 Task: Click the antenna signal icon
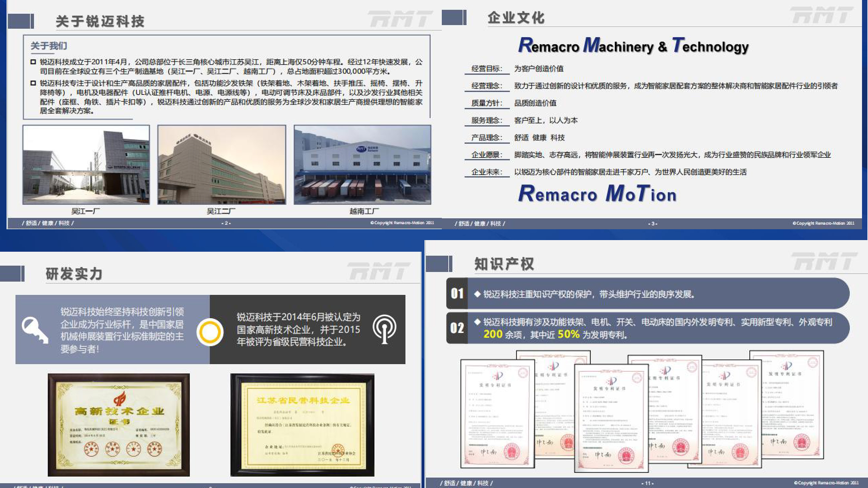tap(384, 329)
